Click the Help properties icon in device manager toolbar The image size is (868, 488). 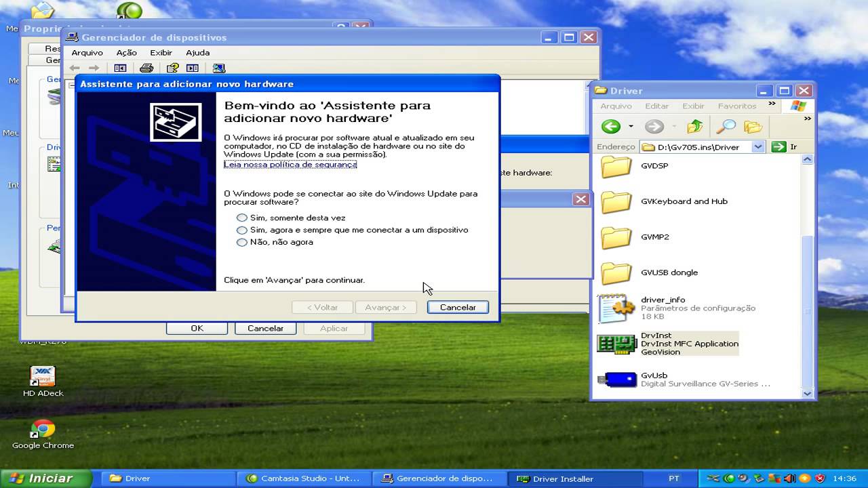[x=173, y=68]
